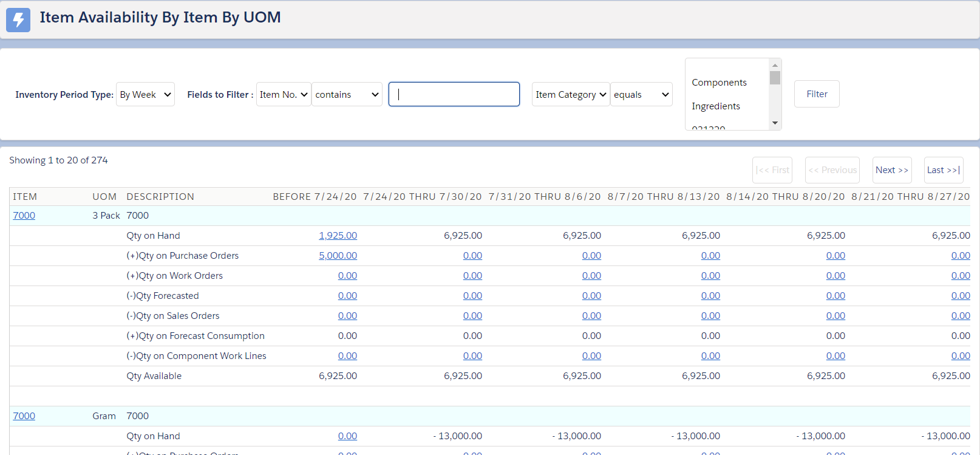
Task: Click the 'Fields to Filter :' label
Action: (x=220, y=95)
